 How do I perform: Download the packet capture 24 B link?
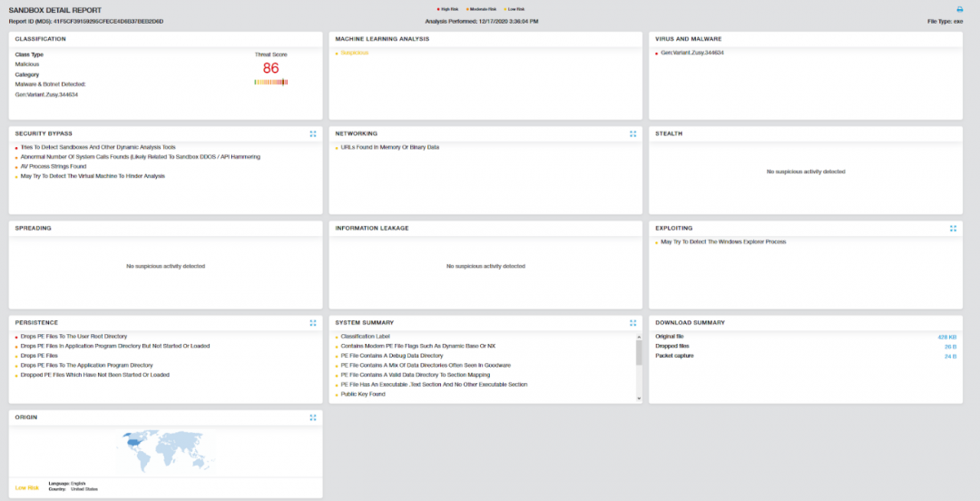point(950,356)
